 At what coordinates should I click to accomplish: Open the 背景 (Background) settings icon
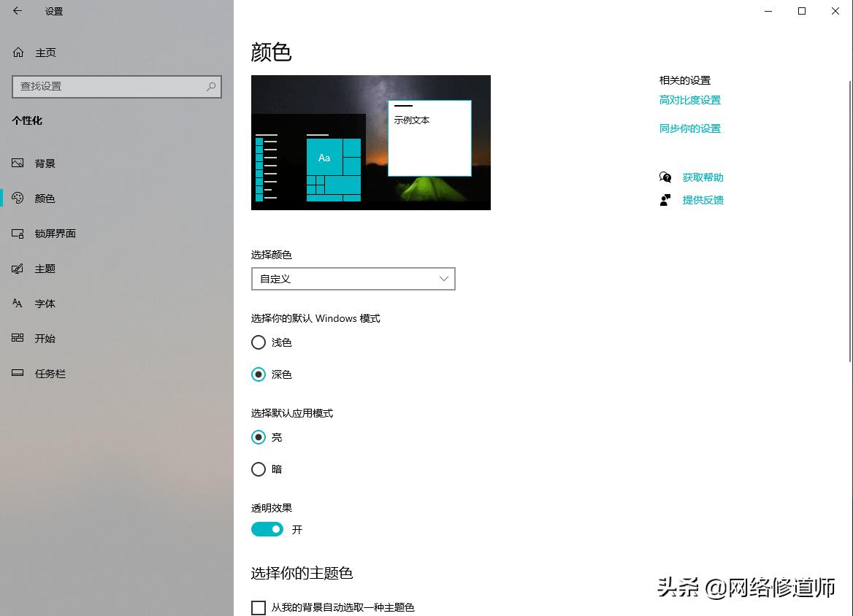click(x=17, y=163)
